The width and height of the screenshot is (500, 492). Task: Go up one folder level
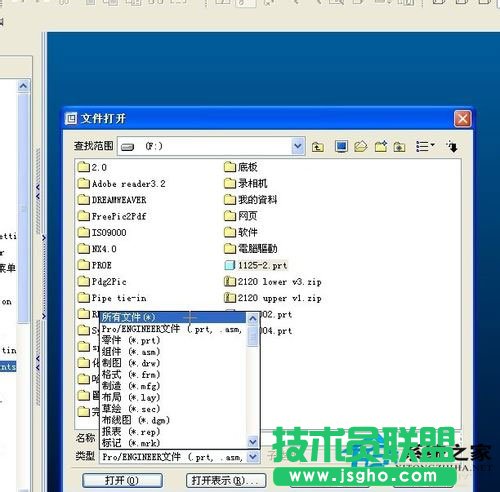[x=317, y=147]
